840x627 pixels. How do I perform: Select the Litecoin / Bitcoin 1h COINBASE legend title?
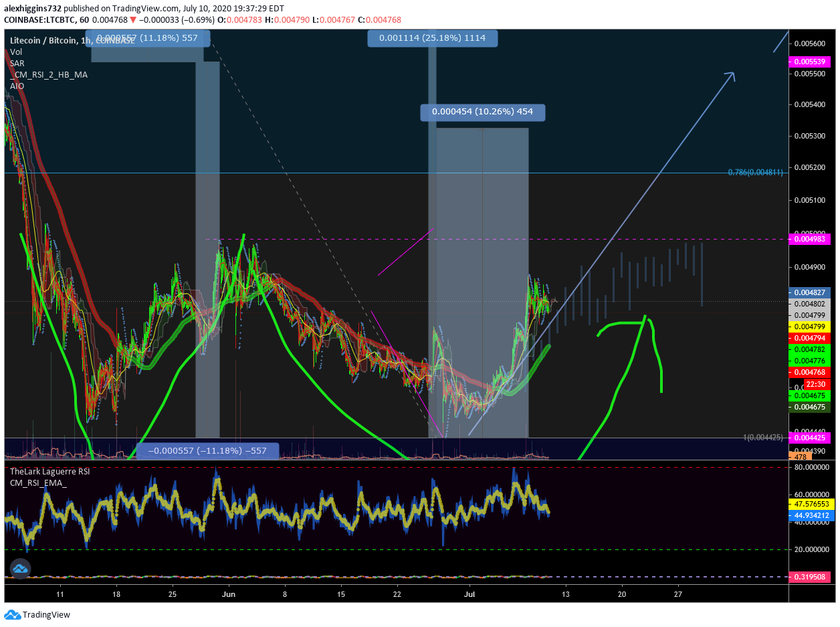(72, 40)
